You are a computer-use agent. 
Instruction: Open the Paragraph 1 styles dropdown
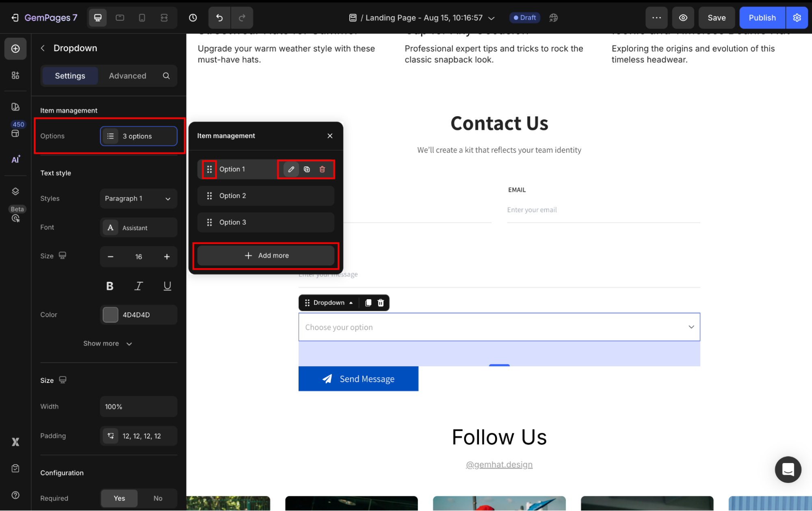pos(138,198)
